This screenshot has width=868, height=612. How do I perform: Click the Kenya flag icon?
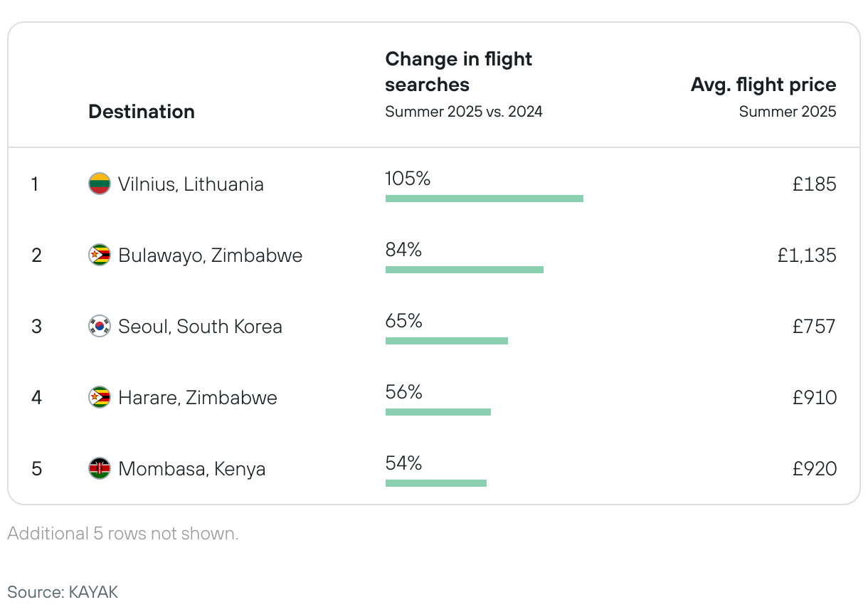[99, 468]
